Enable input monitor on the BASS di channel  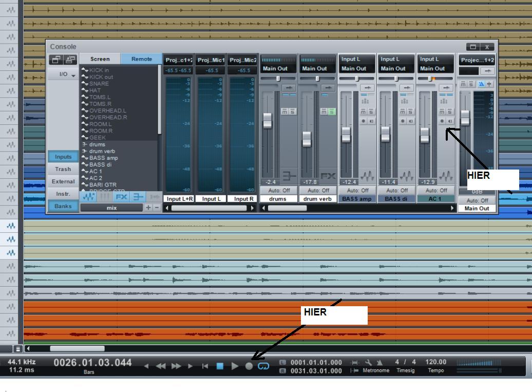tap(410, 121)
